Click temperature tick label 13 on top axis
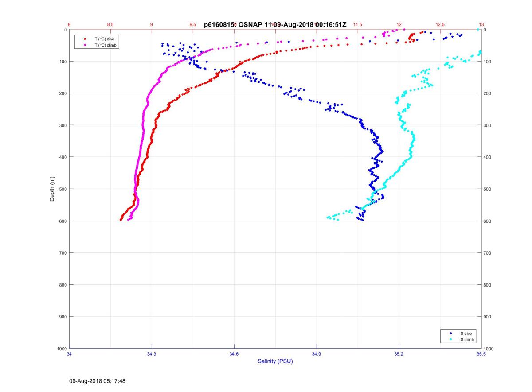 (481, 24)
